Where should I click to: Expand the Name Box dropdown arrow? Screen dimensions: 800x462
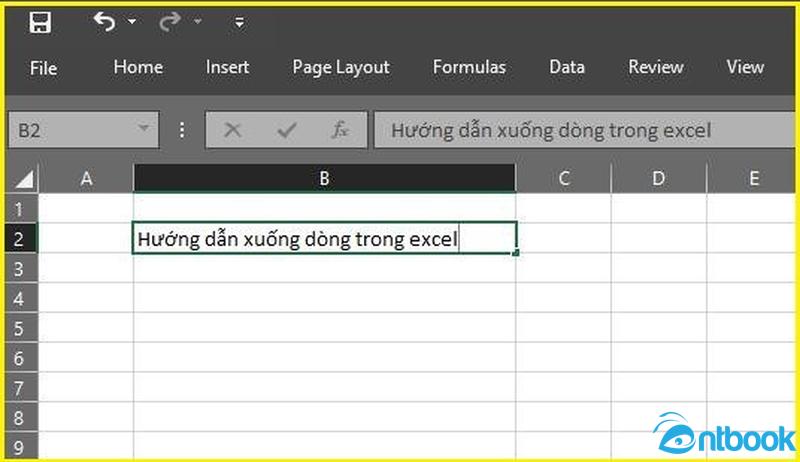tap(144, 127)
